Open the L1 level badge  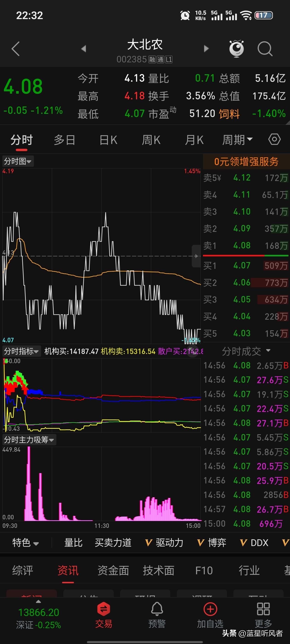(x=169, y=60)
